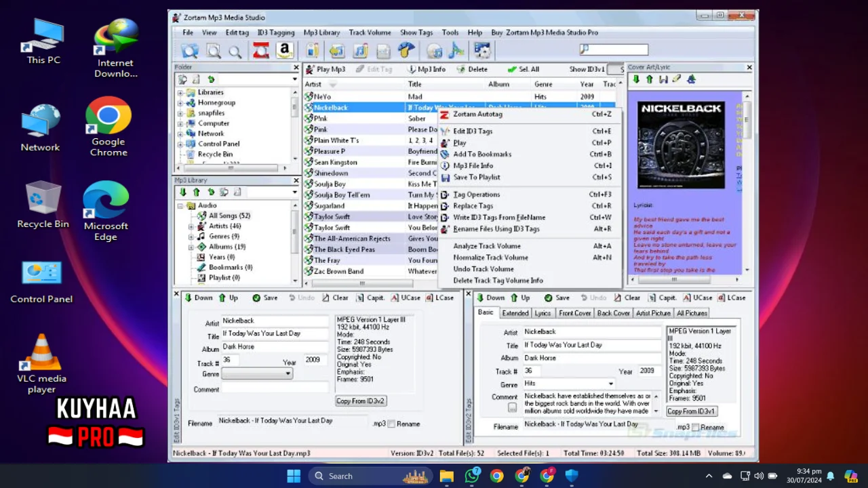Viewport: 868px width, 488px height.
Task: Expand the Libraries folder node
Action: click(180, 92)
